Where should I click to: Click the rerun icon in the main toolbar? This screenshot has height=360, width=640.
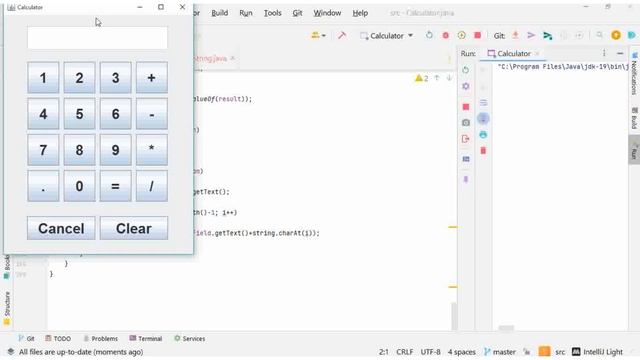tap(429, 36)
